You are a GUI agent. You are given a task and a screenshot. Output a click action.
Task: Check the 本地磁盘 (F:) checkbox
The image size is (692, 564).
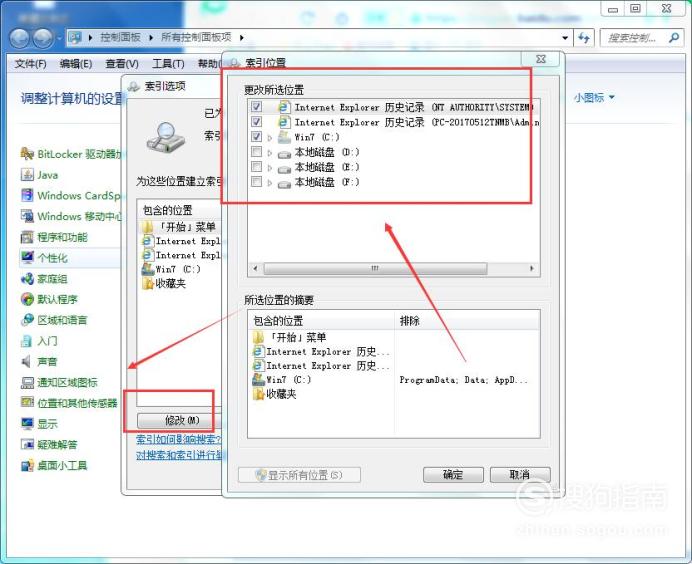256,181
